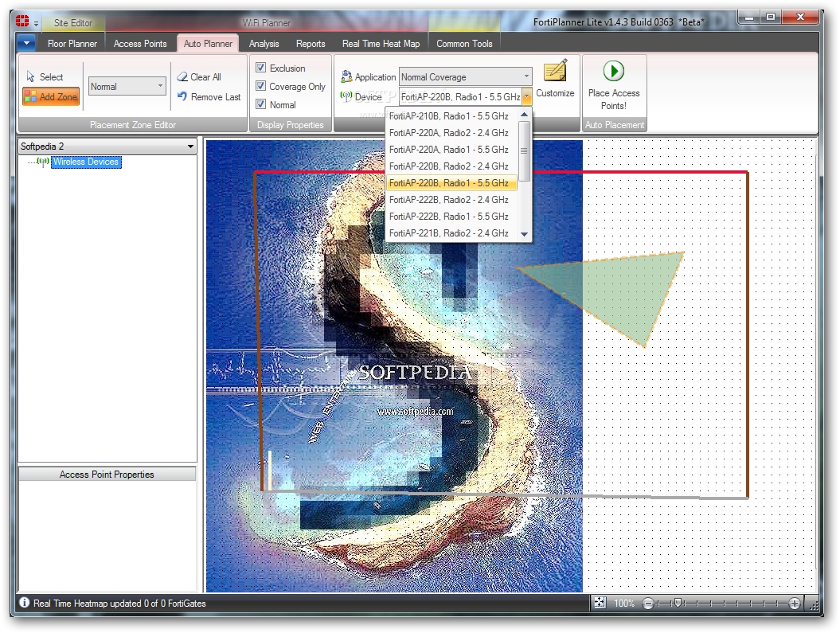The height and width of the screenshot is (633, 840).
Task: Click the status bar info icon
Action: tap(24, 603)
